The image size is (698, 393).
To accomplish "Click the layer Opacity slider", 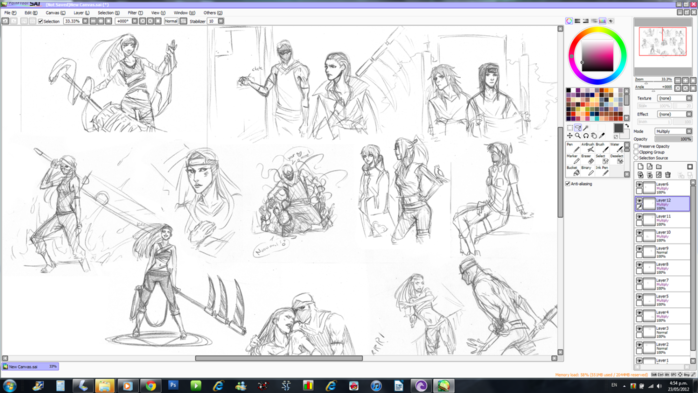I will (673, 139).
